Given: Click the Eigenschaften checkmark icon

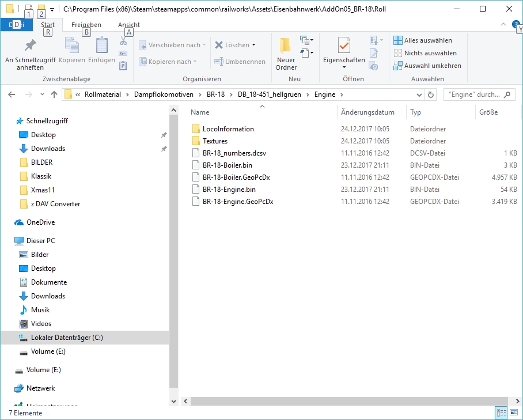Looking at the screenshot, I should pyautogui.click(x=344, y=45).
